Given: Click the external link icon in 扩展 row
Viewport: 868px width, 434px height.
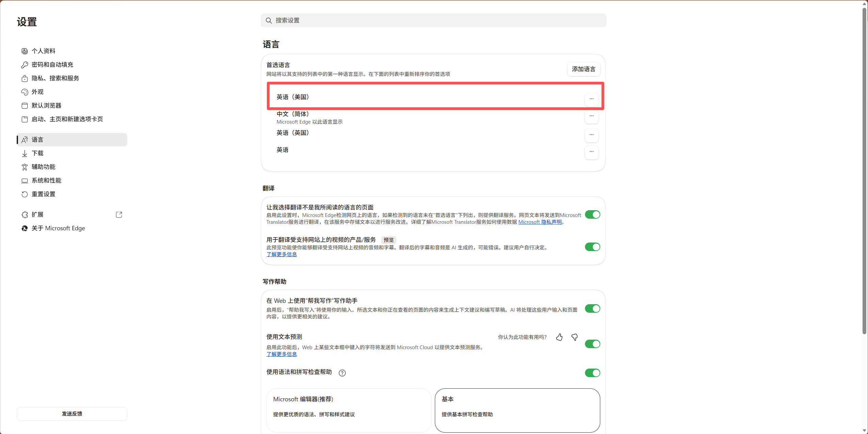Looking at the screenshot, I should [119, 215].
